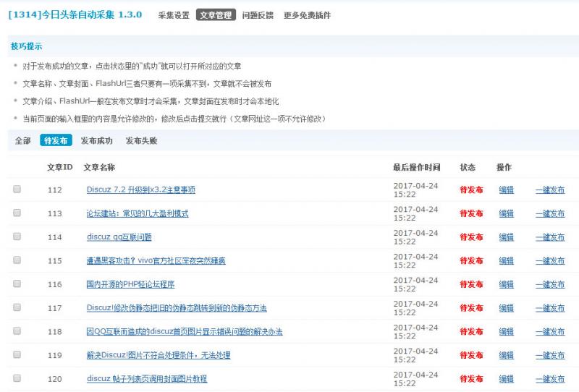Click the plugin title 今日头条自动采集

pyautogui.click(x=75, y=14)
